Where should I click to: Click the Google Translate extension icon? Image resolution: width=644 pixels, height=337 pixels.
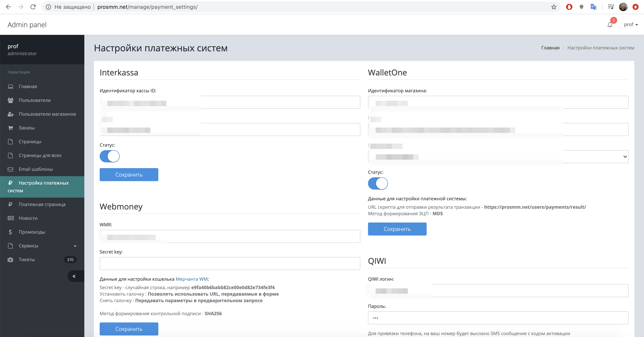pos(593,7)
